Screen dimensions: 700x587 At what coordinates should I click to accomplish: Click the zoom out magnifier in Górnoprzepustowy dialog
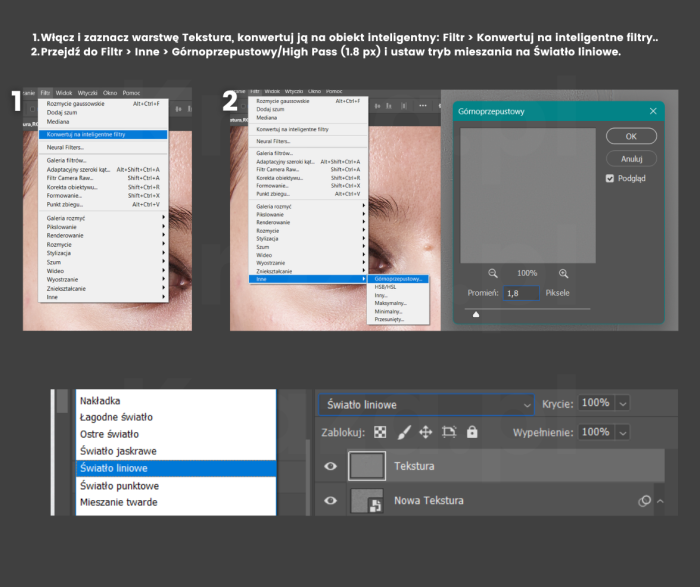pos(493,273)
